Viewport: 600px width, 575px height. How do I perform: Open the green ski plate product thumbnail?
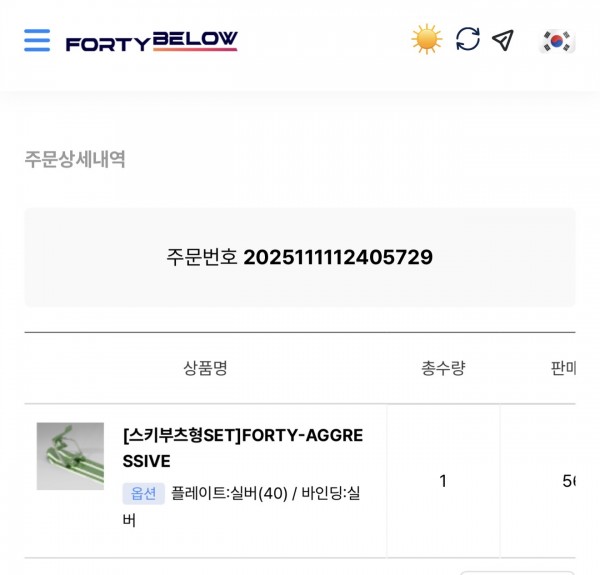point(70,456)
